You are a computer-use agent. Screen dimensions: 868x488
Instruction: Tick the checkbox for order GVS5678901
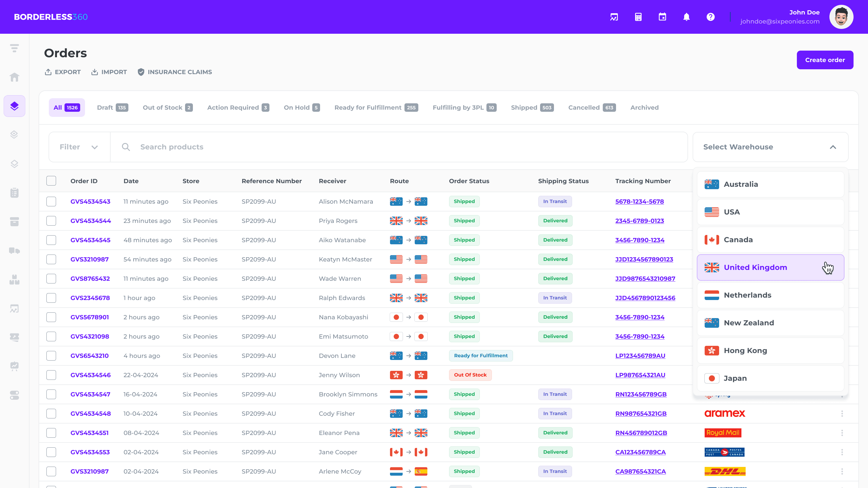pos(51,317)
